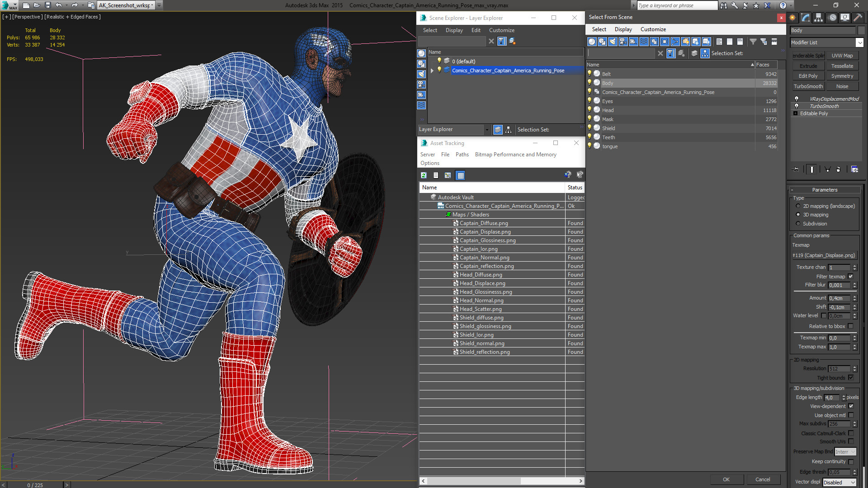This screenshot has width=868, height=488.
Task: Toggle Display Space Warps filter in Select From Scene
Action: 644,42
